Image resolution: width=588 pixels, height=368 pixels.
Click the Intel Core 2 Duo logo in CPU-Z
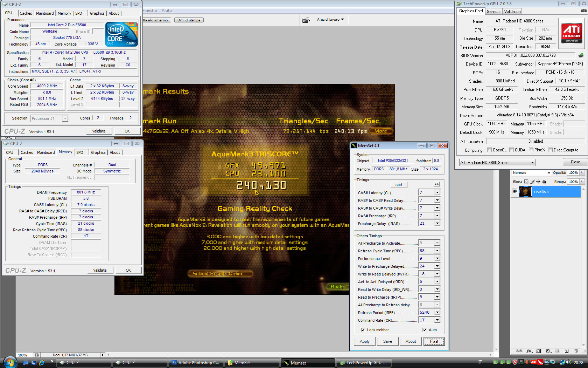(x=122, y=34)
